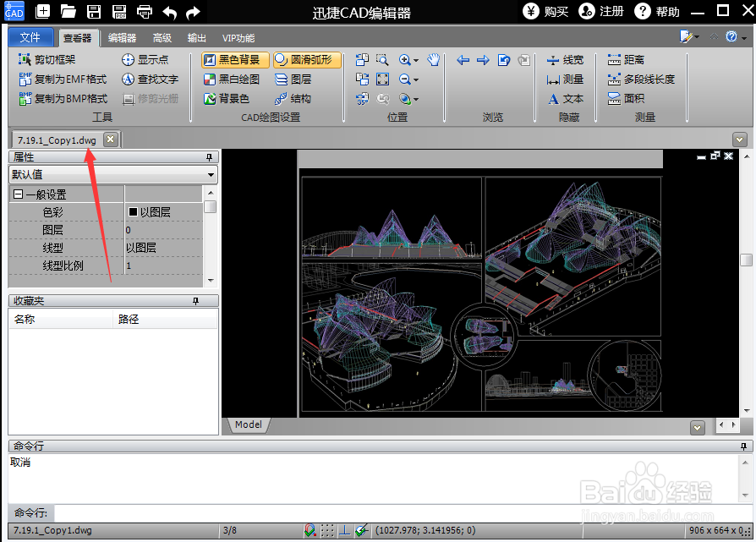Screen dimensions: 756x542
Task: Select the 距离 distance measure tool
Action: [x=626, y=60]
